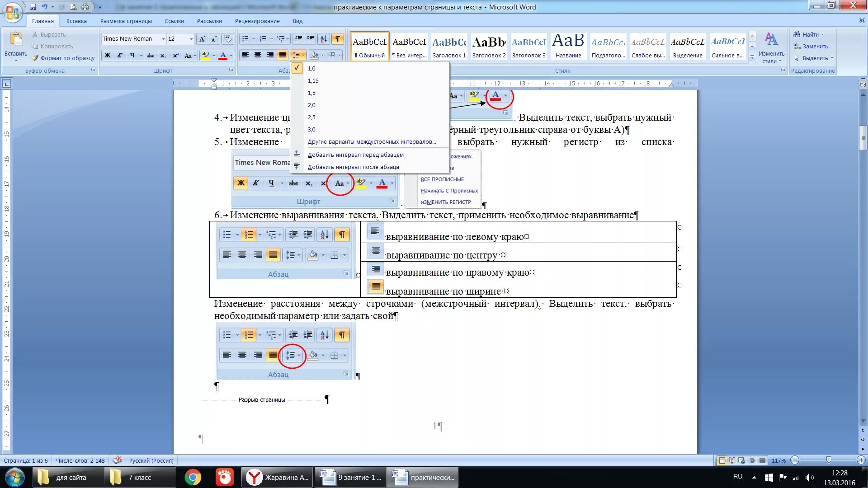This screenshot has height=488, width=868.
Task: Expand the styles gallery more arrow
Action: pos(752,57)
